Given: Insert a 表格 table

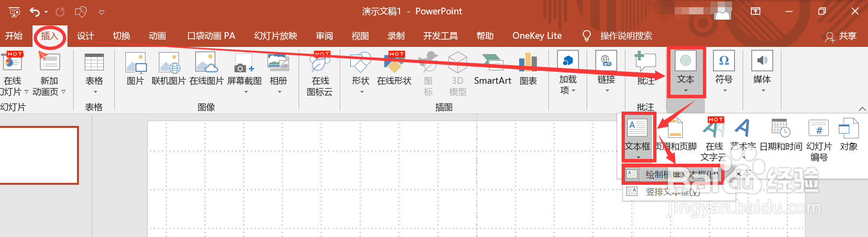Looking at the screenshot, I should (x=94, y=74).
